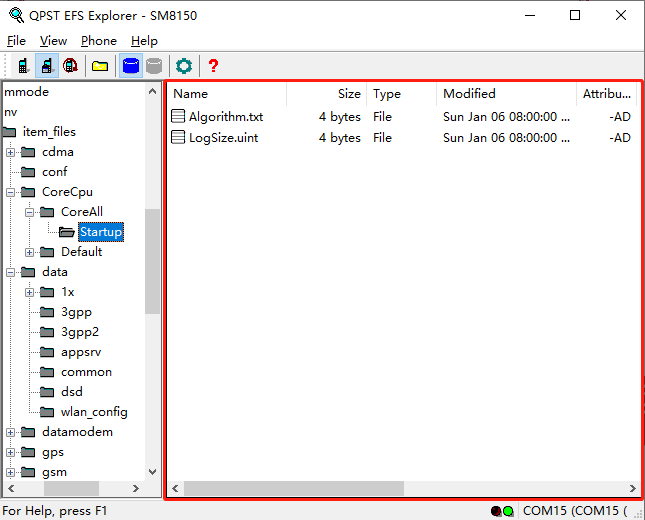This screenshot has width=645, height=520.
Task: Expand the 1x folder node
Action: [x=30, y=292]
